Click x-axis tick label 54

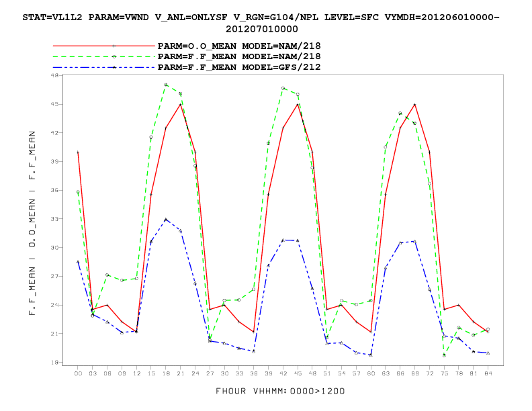coord(342,373)
